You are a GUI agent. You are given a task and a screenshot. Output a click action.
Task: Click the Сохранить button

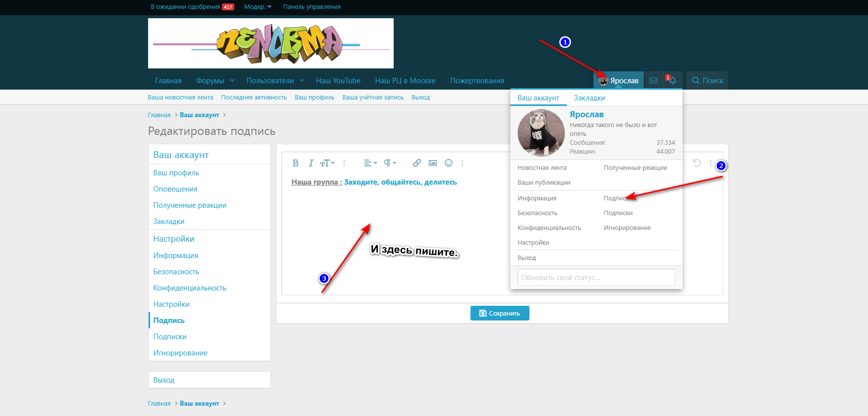pyautogui.click(x=499, y=313)
